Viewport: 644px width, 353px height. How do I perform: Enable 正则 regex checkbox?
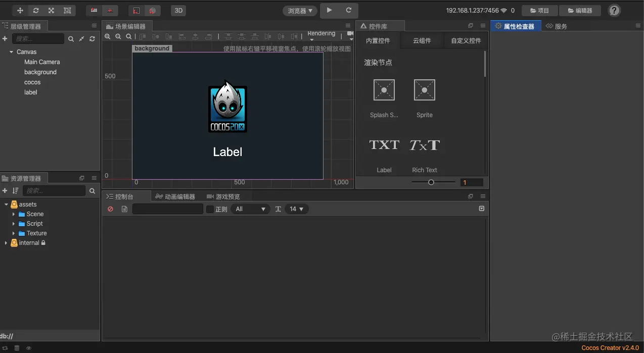210,209
